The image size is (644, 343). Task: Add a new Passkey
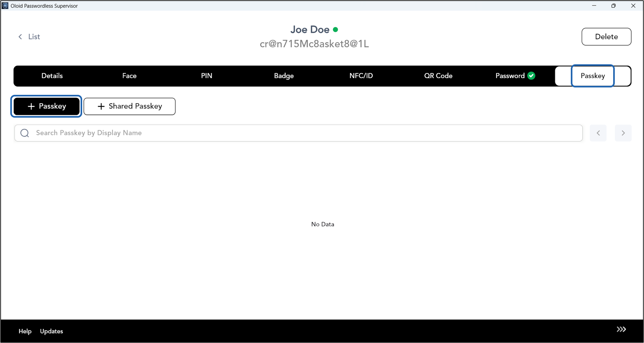coord(46,106)
